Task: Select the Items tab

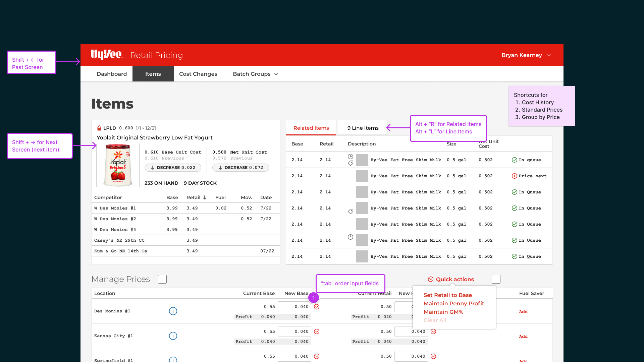Action: coord(153,74)
